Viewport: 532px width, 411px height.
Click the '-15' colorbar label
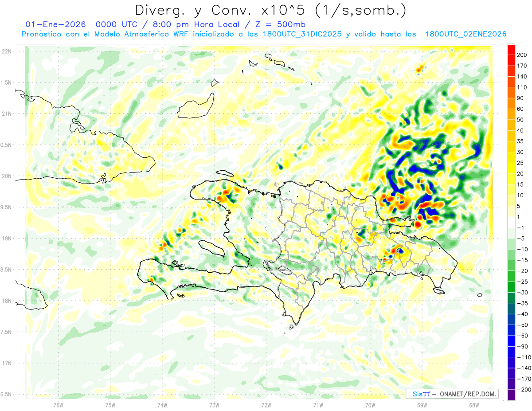tap(522, 260)
